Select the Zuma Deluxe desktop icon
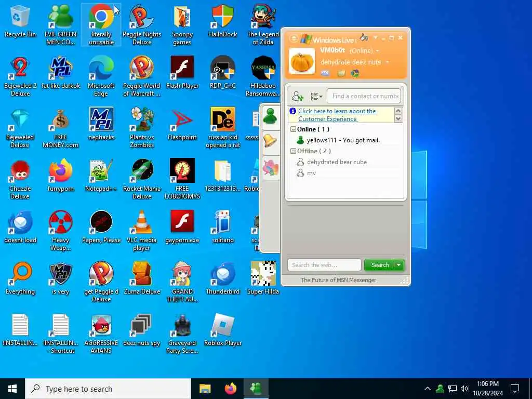The height and width of the screenshot is (399, 532). coord(142,279)
